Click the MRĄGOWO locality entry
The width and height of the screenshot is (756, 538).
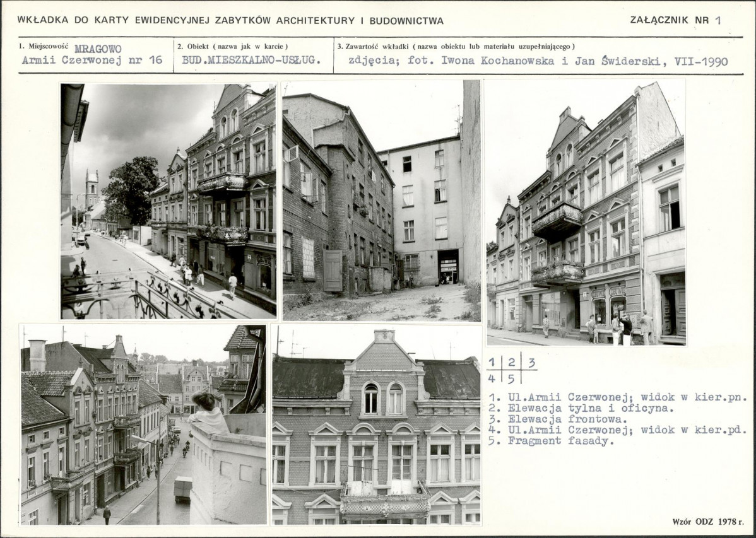98,49
